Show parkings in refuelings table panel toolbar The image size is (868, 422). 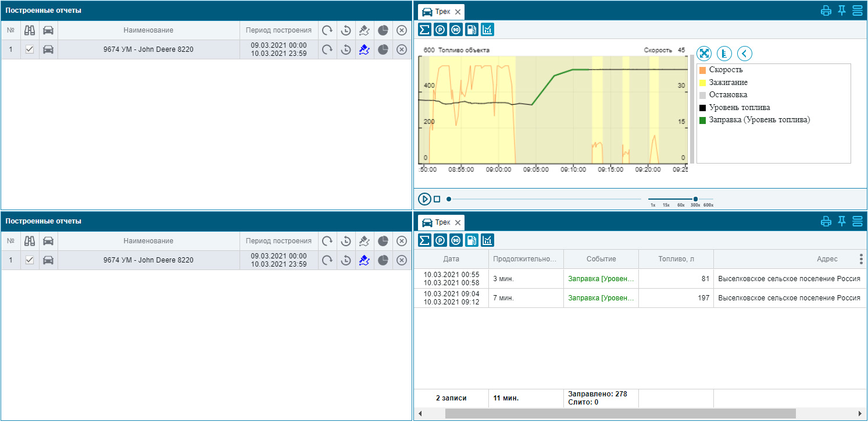440,240
